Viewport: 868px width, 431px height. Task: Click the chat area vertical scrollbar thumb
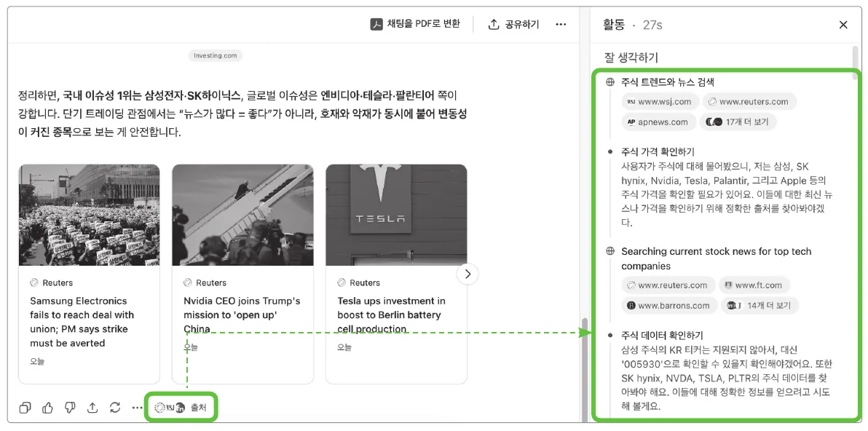(583, 369)
